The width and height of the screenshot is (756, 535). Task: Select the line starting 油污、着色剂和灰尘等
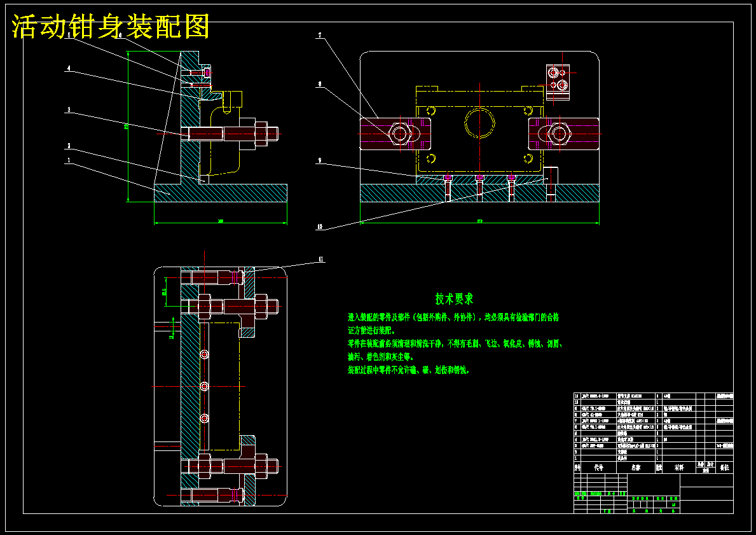click(x=381, y=357)
